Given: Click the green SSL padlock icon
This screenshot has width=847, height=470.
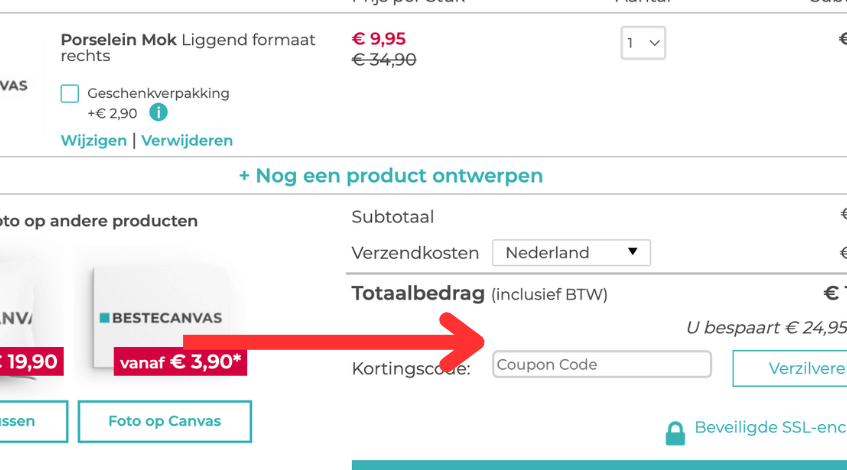Looking at the screenshot, I should click(x=676, y=432).
